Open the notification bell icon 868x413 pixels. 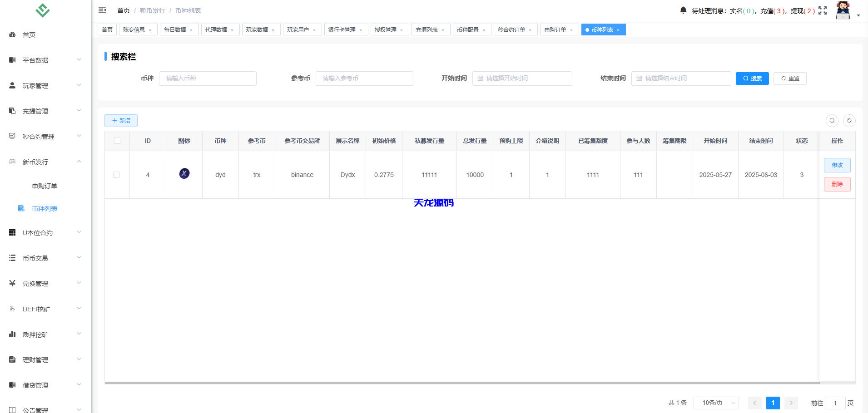683,10
